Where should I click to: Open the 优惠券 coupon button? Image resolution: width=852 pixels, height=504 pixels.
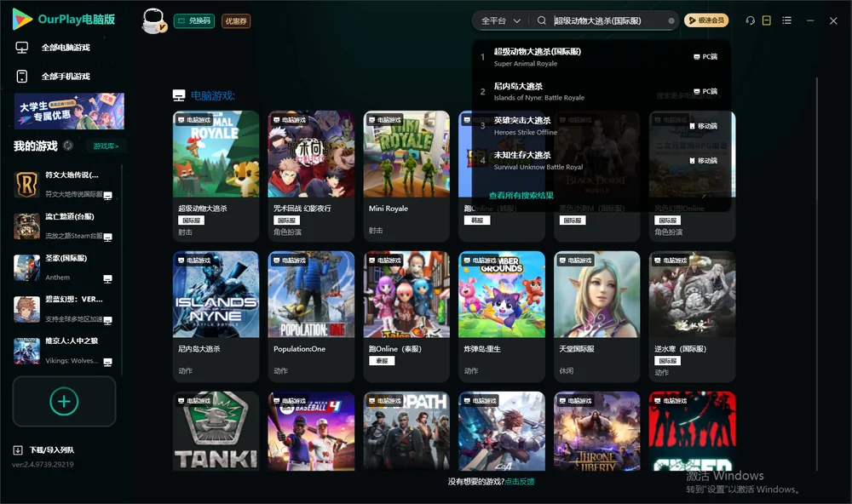click(236, 20)
